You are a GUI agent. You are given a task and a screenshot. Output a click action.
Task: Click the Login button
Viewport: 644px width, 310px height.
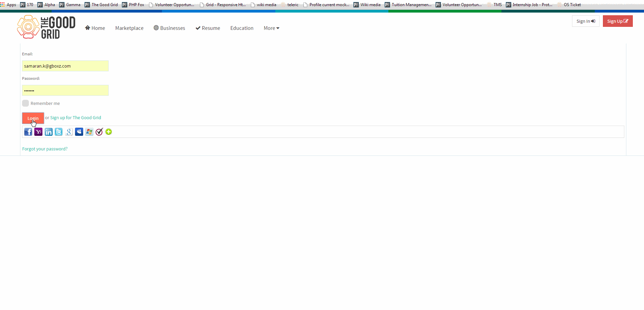(33, 118)
